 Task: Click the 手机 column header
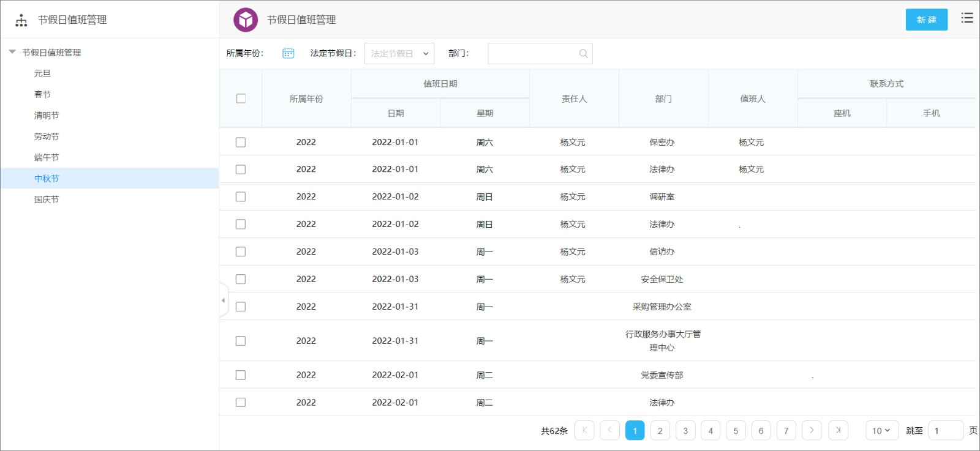pyautogui.click(x=931, y=113)
